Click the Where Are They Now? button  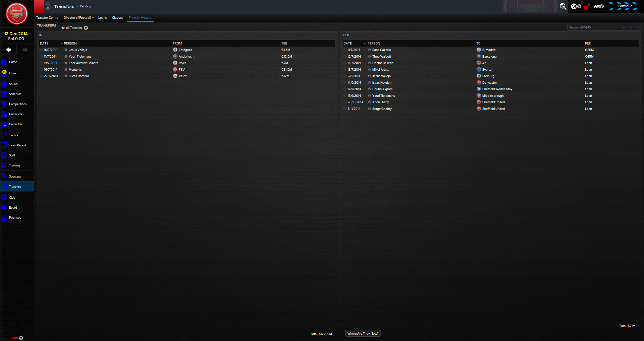tap(363, 334)
